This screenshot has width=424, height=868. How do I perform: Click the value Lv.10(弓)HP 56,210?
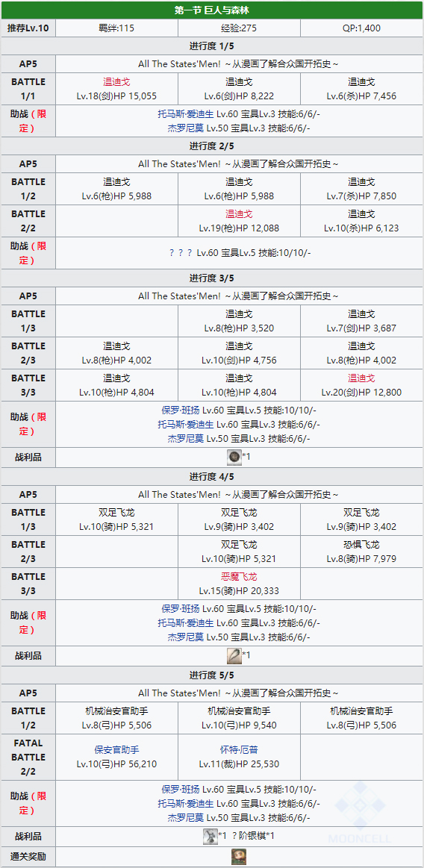click(x=116, y=764)
